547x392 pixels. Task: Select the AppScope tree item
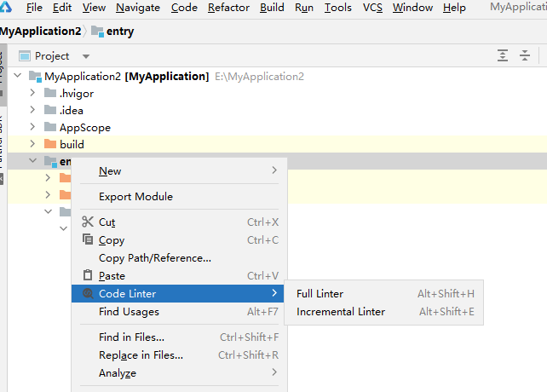[x=85, y=128]
